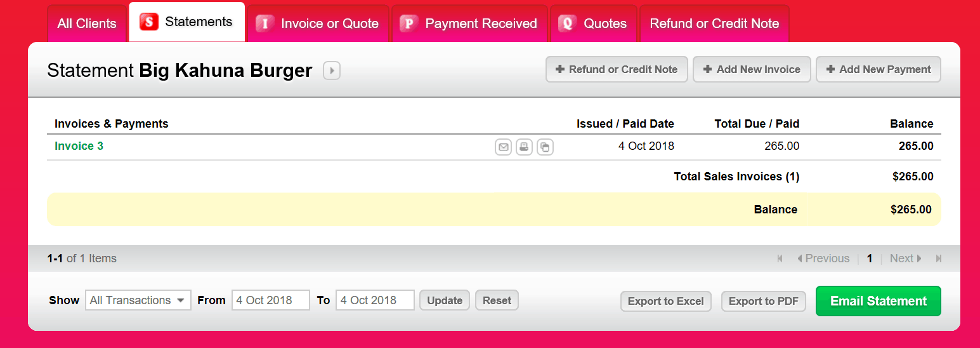Click the red S Statements icon

148,22
